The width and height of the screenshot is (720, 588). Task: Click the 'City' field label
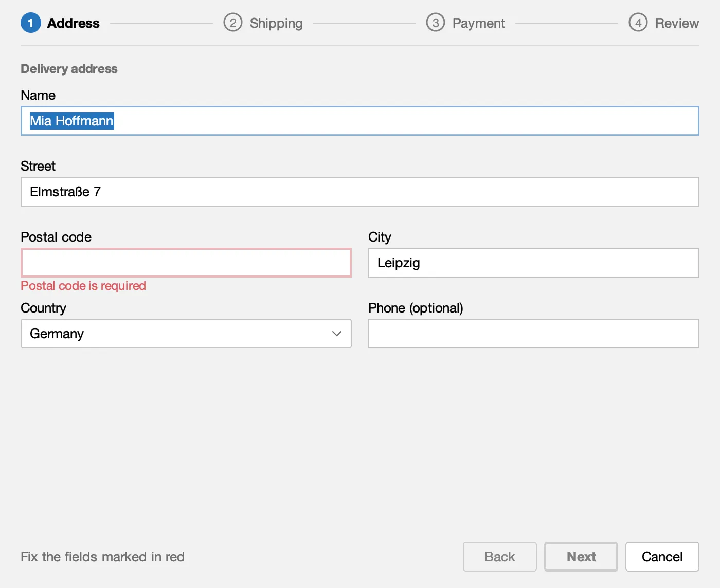pos(380,237)
